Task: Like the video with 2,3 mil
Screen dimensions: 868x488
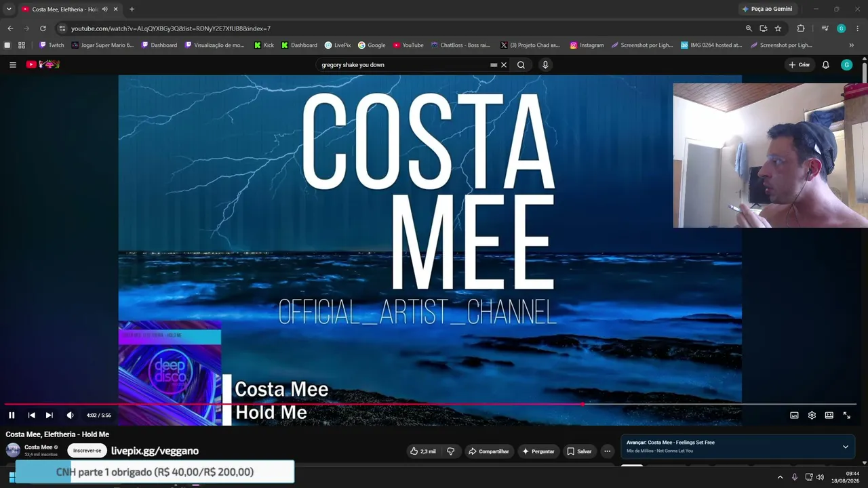Action: 422,451
